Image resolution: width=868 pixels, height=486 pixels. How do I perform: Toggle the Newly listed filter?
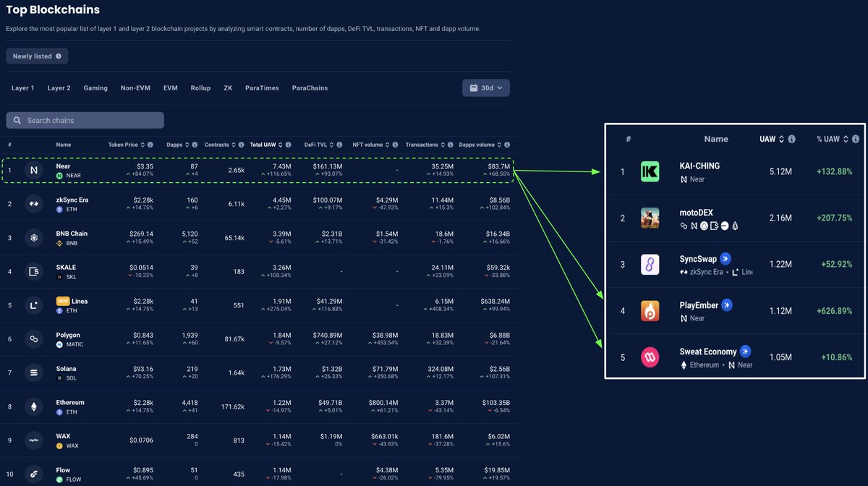click(37, 56)
